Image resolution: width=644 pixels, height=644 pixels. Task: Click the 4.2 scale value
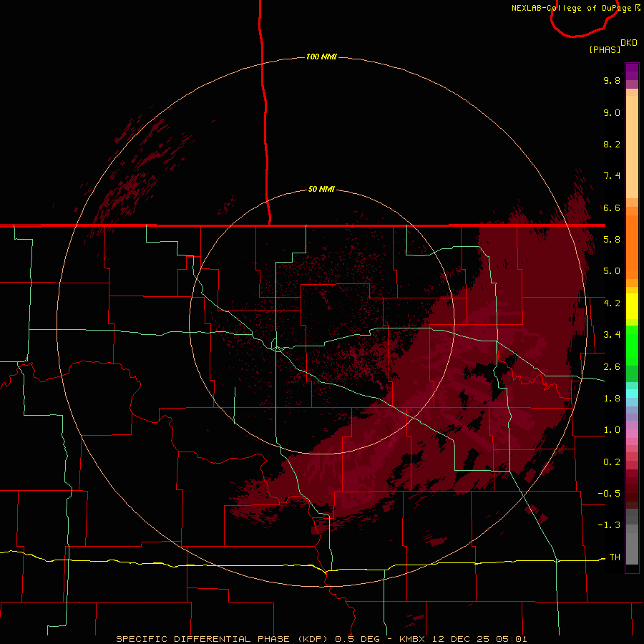(x=612, y=303)
